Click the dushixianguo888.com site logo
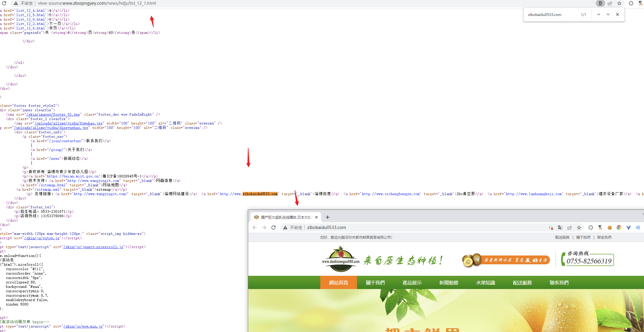Viewport: 644px width, 332px height. pyautogui.click(x=341, y=259)
